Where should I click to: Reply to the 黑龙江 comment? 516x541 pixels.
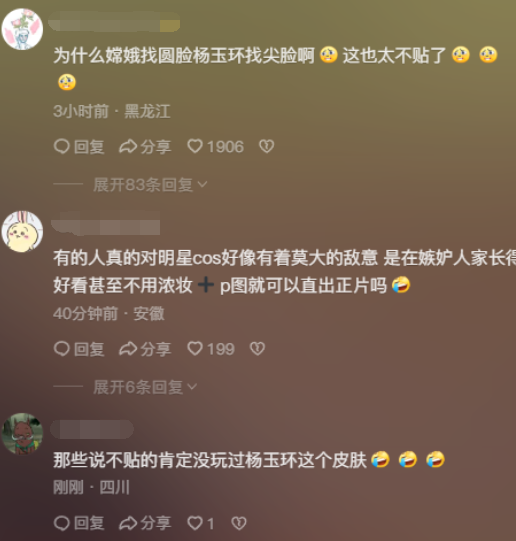click(x=79, y=147)
